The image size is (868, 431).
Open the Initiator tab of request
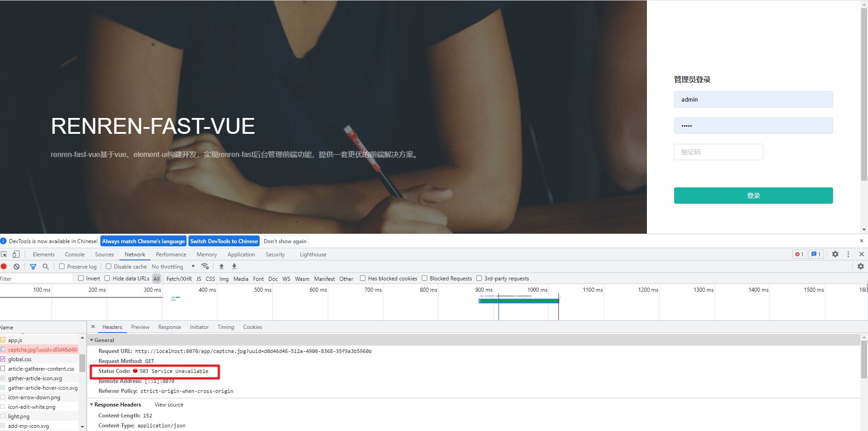199,327
